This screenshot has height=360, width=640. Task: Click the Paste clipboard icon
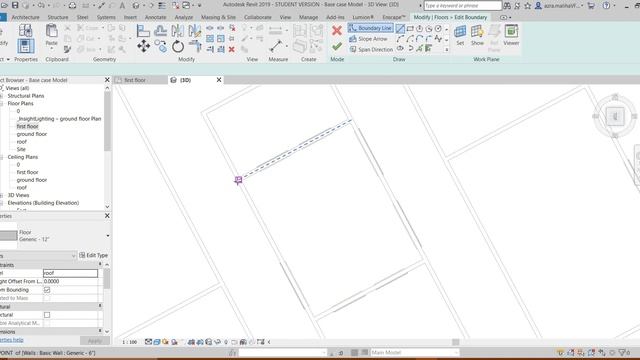pyautogui.click(x=51, y=32)
